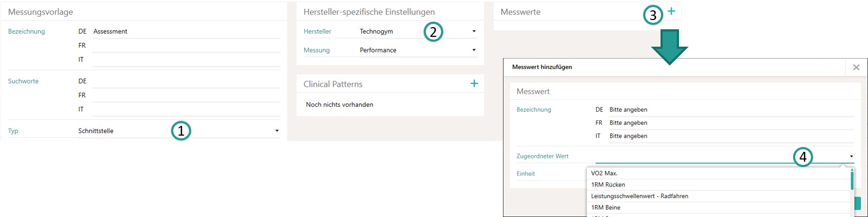This screenshot has width=868, height=217.
Task: Add a Clinical Pattern with plus icon
Action: (474, 83)
